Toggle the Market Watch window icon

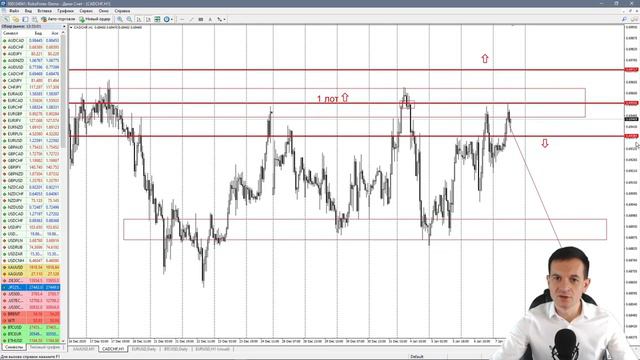point(25,19)
